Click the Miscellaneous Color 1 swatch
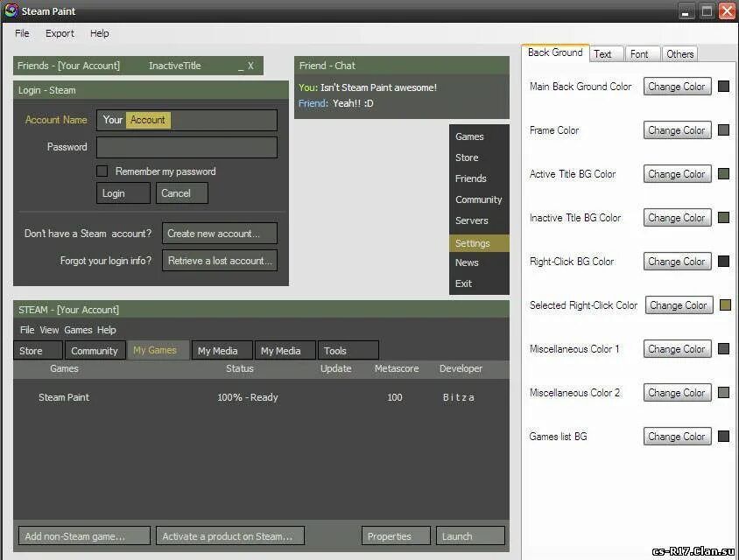739x560 pixels. [723, 349]
